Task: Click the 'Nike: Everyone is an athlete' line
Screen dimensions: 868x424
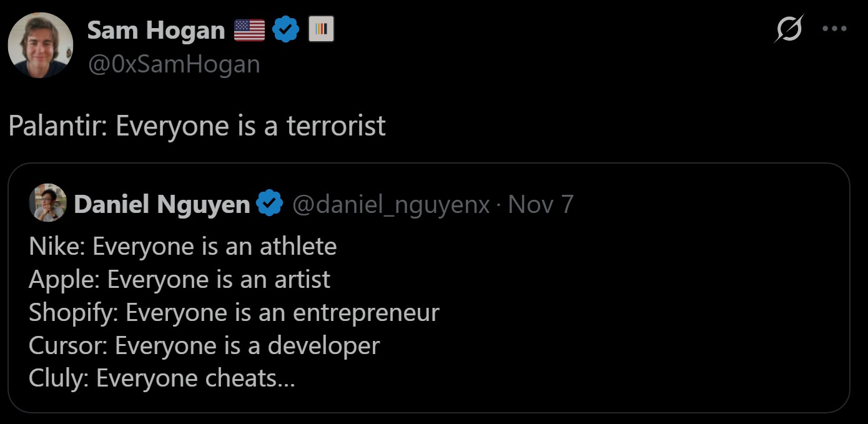Action: (182, 247)
